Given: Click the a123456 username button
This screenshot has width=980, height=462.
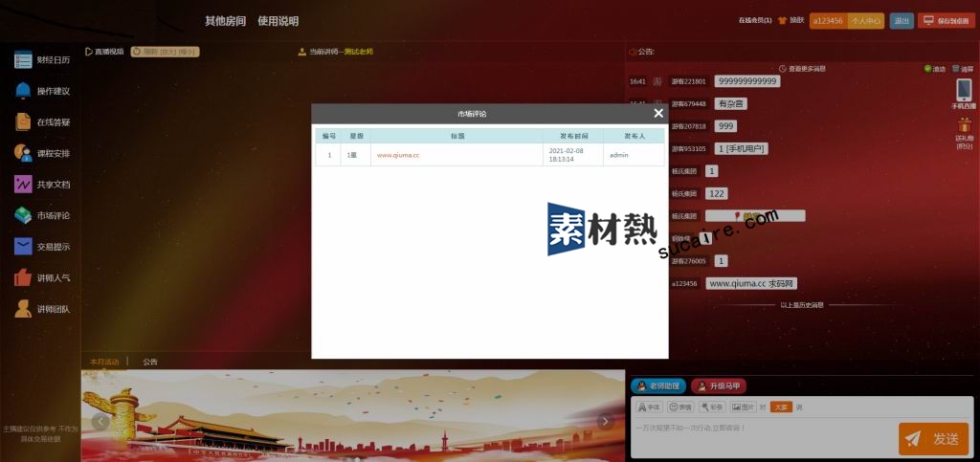Looking at the screenshot, I should point(828,21).
